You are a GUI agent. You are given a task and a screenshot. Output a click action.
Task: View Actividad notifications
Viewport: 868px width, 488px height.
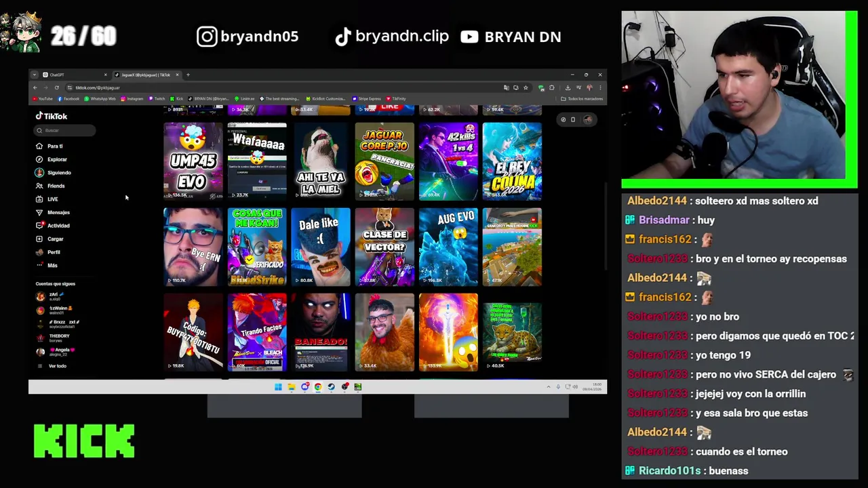coord(53,225)
